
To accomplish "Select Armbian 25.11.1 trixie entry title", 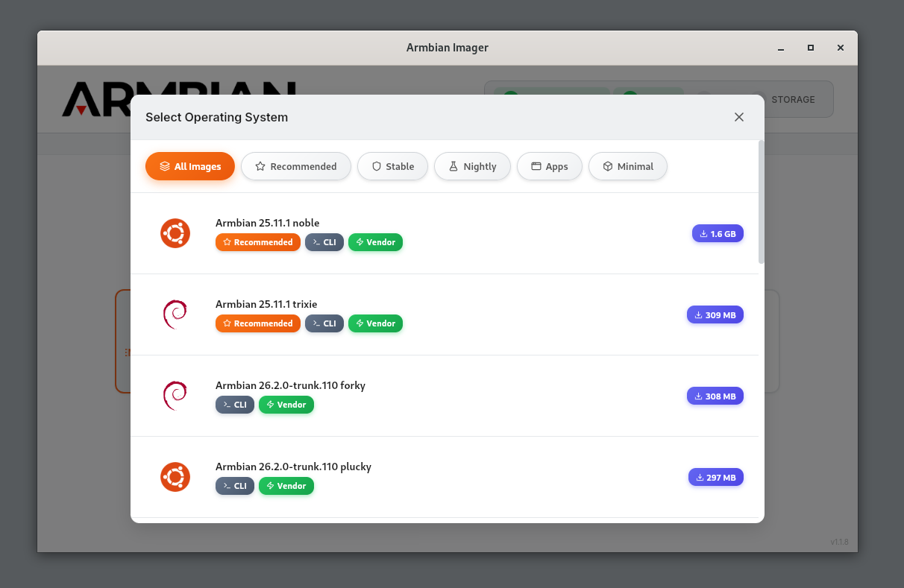I will coord(266,304).
